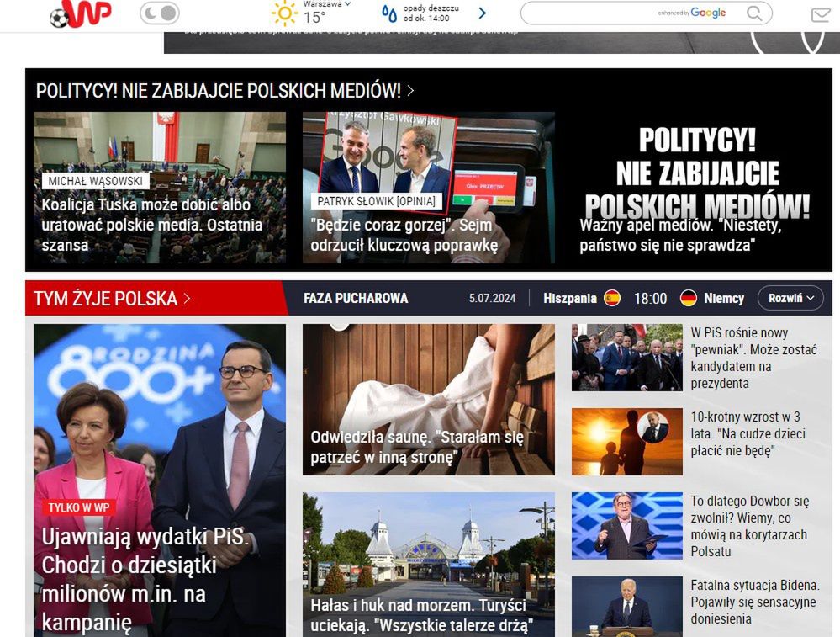Open the WP logo homepage link
The height and width of the screenshot is (637, 840).
coord(81,13)
